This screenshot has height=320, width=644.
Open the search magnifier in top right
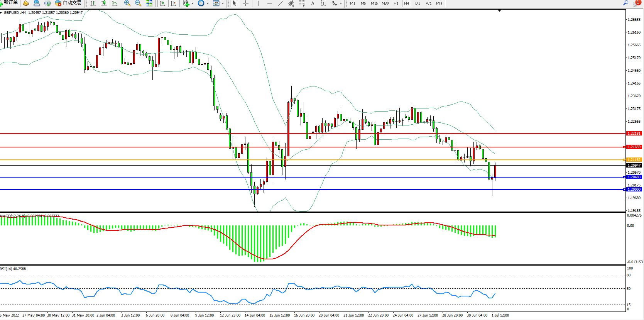point(626,3)
